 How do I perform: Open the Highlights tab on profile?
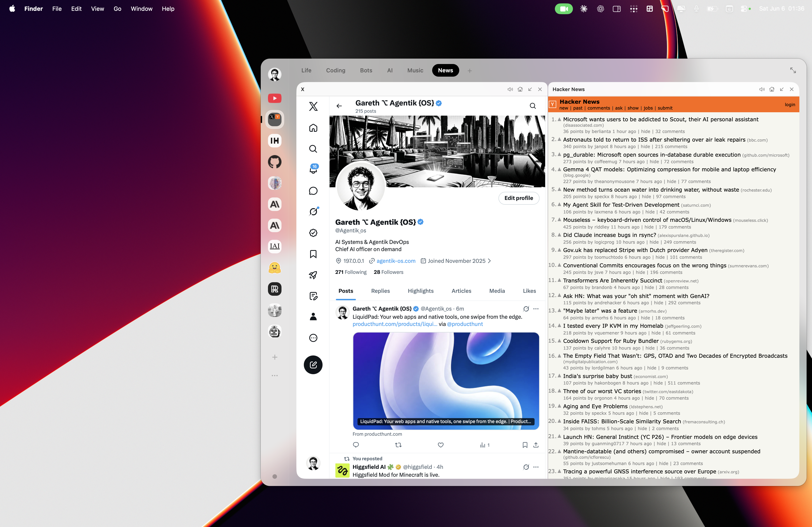[421, 291]
